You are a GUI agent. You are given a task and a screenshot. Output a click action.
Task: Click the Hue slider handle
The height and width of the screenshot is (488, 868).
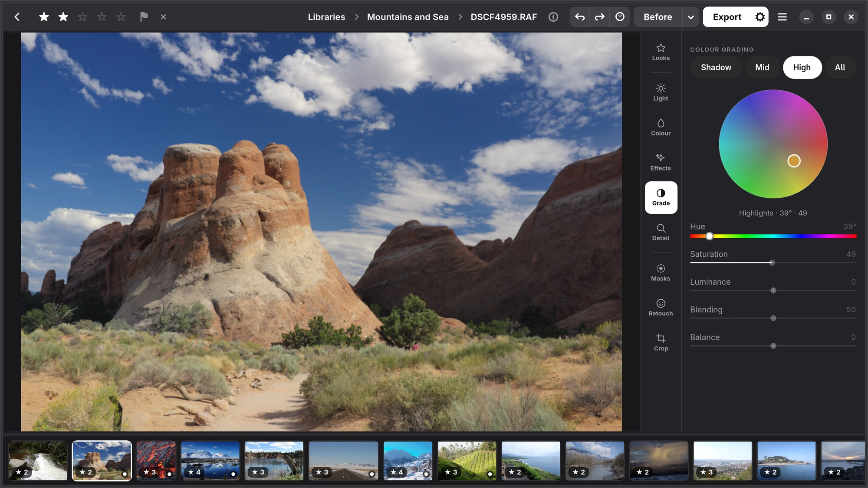pyautogui.click(x=709, y=236)
